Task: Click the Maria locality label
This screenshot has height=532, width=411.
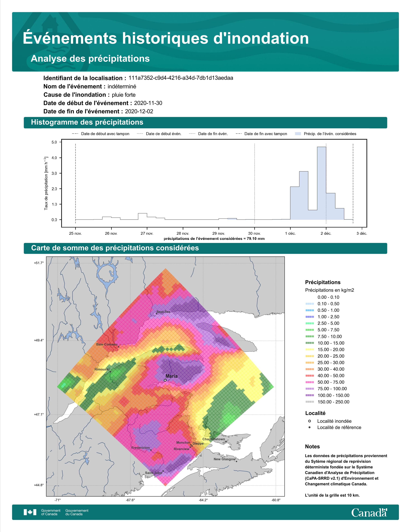Action: click(171, 376)
